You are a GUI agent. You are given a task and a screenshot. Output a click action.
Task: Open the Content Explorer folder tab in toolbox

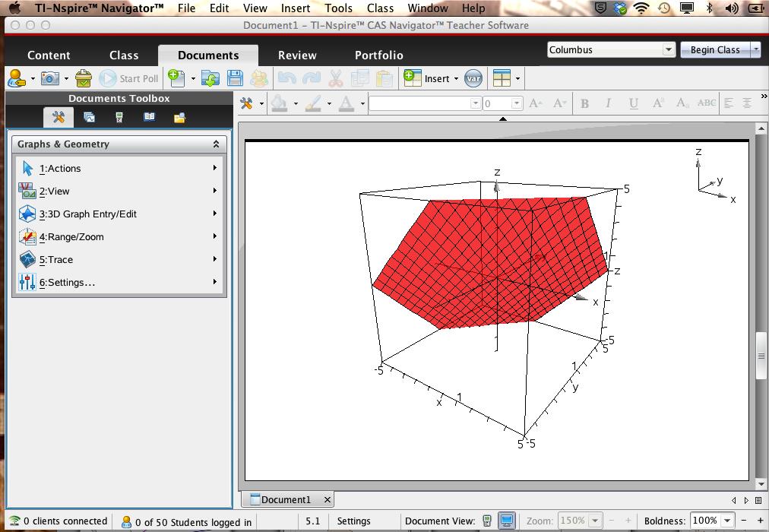pyautogui.click(x=179, y=118)
